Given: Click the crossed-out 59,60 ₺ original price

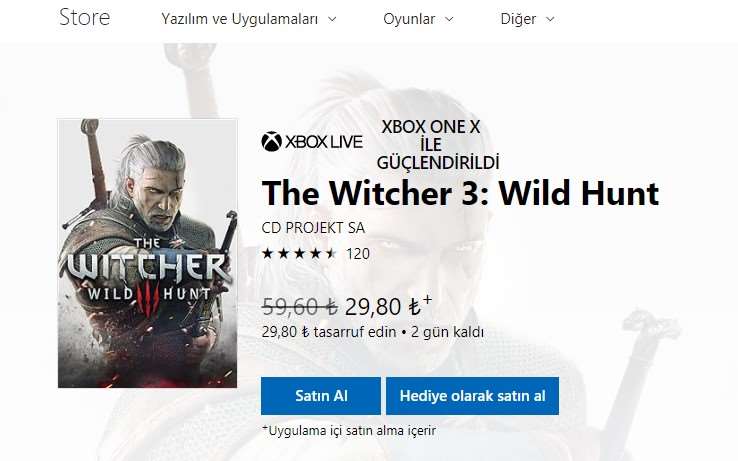Looking at the screenshot, I should point(300,307).
